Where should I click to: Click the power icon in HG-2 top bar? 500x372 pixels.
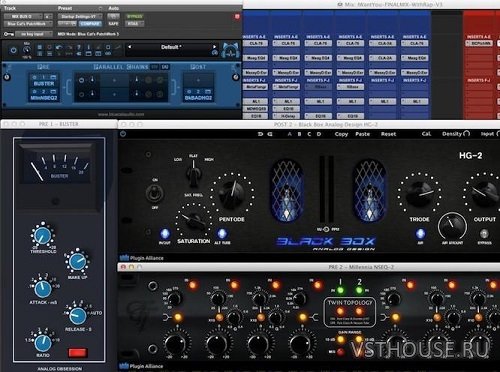(x=123, y=134)
